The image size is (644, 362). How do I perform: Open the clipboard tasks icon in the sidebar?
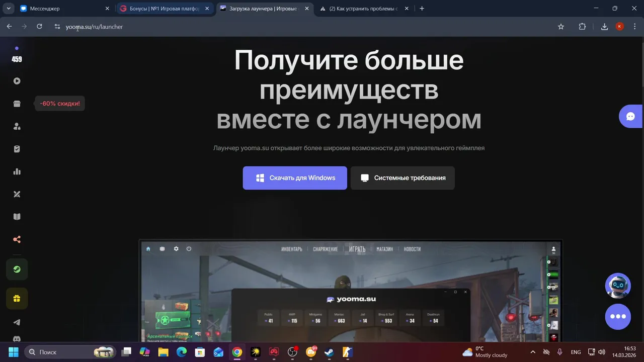[x=17, y=149]
